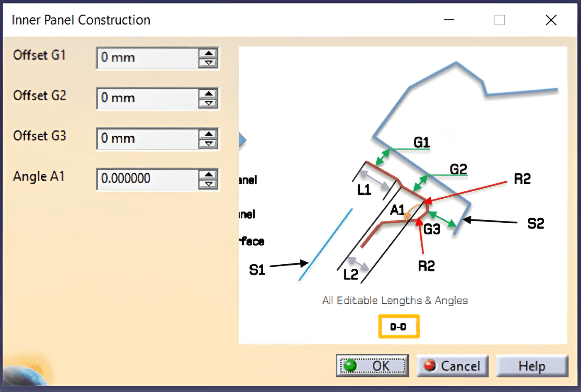Click the A1 label in the diagram
This screenshot has width=581, height=392.
(397, 210)
